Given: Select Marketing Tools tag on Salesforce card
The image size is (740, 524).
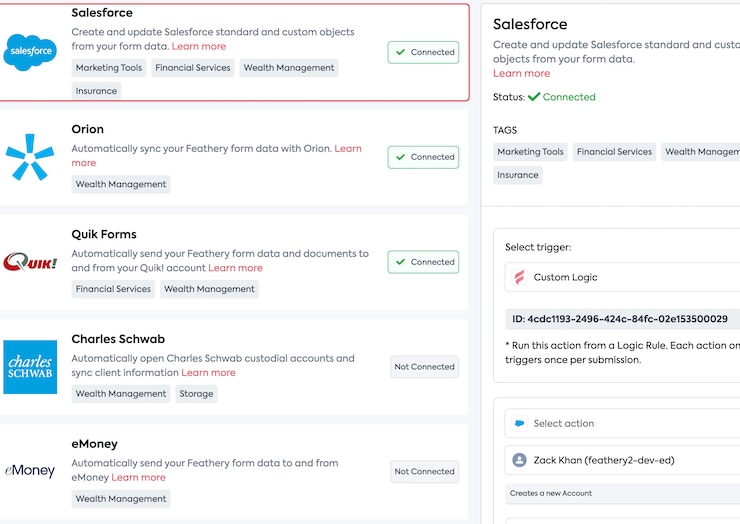Looking at the screenshot, I should [x=109, y=68].
